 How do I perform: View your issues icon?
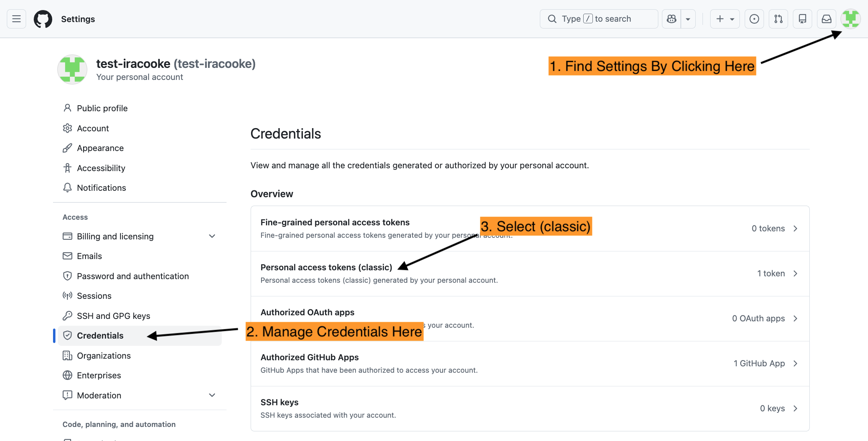[x=754, y=19]
